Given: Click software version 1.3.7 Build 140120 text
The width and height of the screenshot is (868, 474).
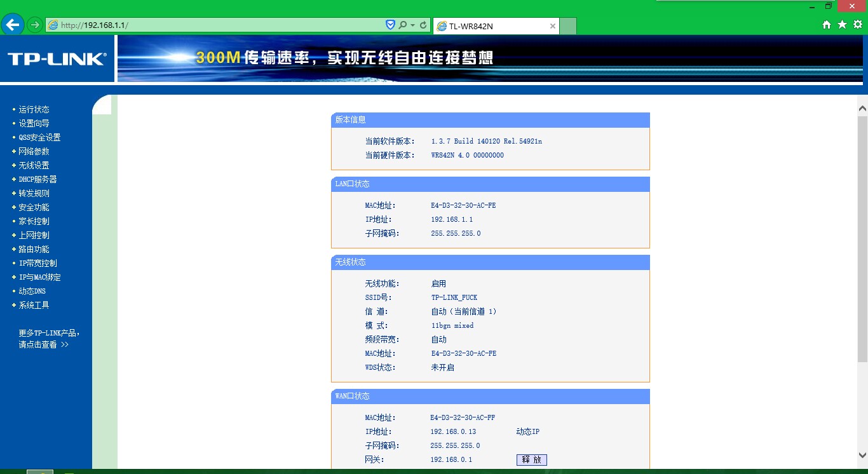Looking at the screenshot, I should pos(486,141).
